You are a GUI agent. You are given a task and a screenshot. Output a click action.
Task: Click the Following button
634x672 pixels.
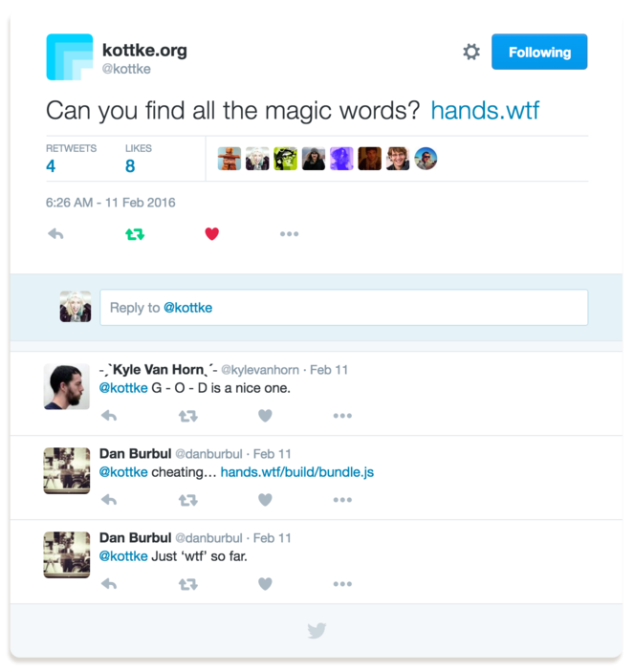[x=539, y=52]
